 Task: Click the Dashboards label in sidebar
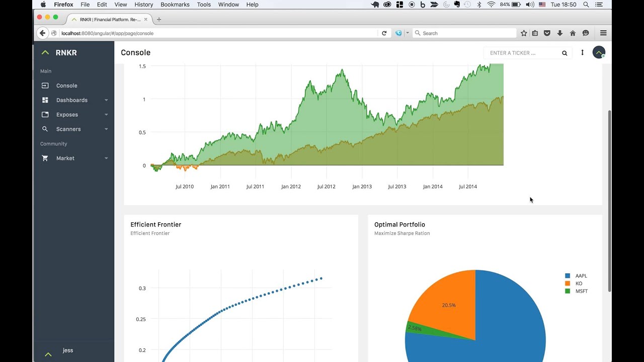(72, 100)
